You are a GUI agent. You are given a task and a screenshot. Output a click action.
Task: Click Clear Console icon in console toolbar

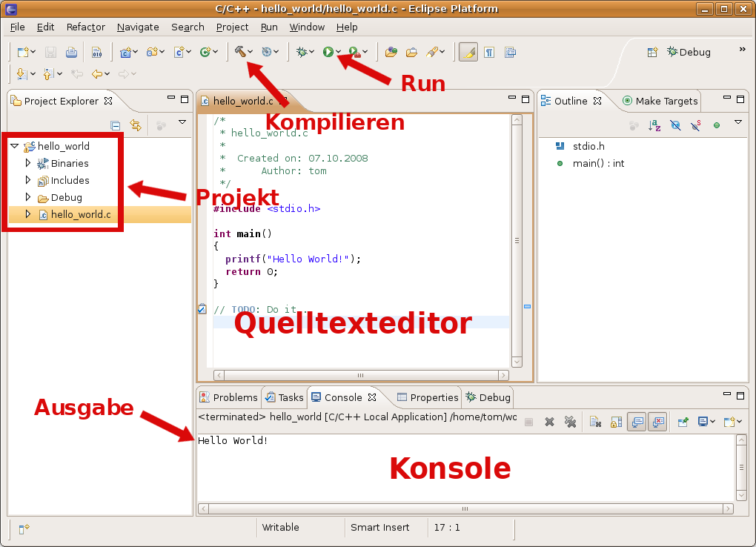click(x=595, y=422)
